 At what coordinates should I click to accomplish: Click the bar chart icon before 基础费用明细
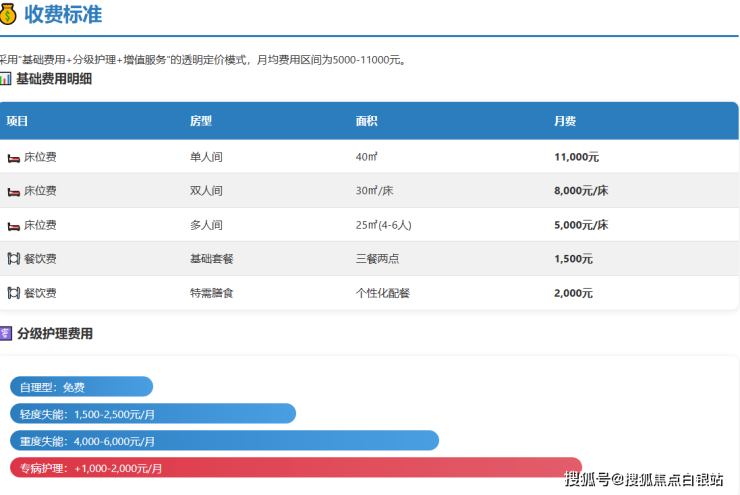tap(6, 78)
